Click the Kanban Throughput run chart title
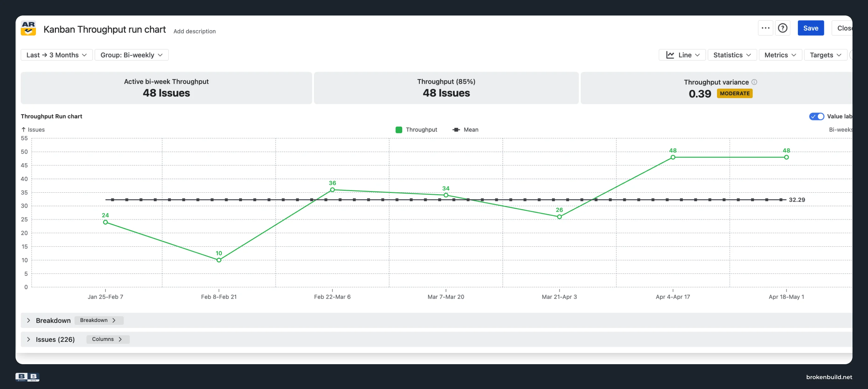Viewport: 868px width, 389px height. point(105,29)
